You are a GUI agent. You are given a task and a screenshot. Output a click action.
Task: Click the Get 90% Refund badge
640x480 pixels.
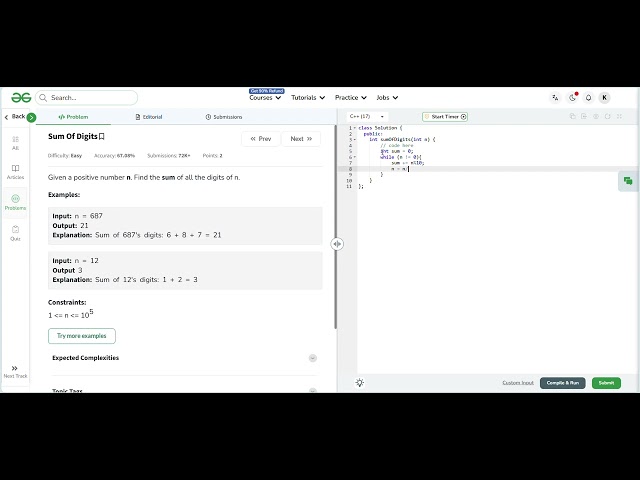267,91
